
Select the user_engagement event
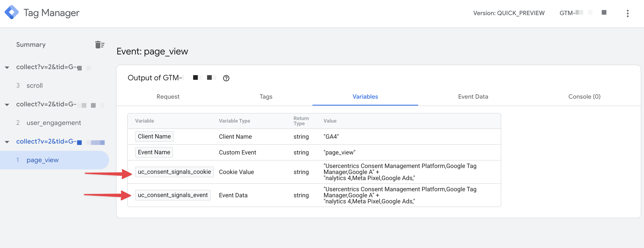[54, 123]
